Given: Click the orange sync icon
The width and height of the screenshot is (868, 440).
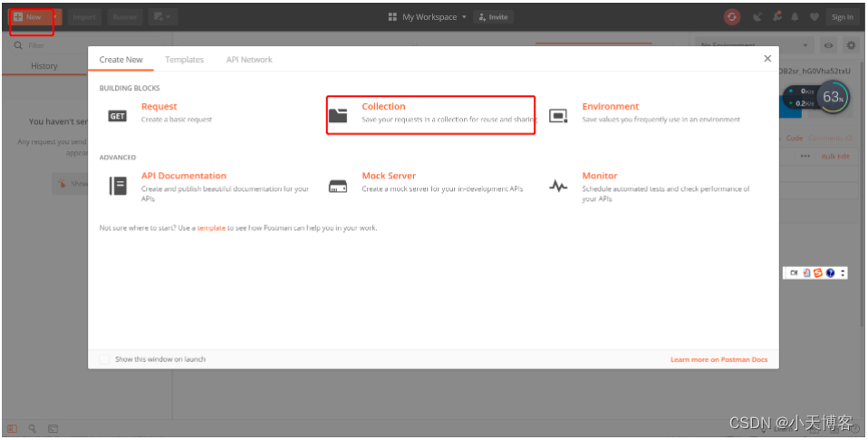Looking at the screenshot, I should coord(732,17).
